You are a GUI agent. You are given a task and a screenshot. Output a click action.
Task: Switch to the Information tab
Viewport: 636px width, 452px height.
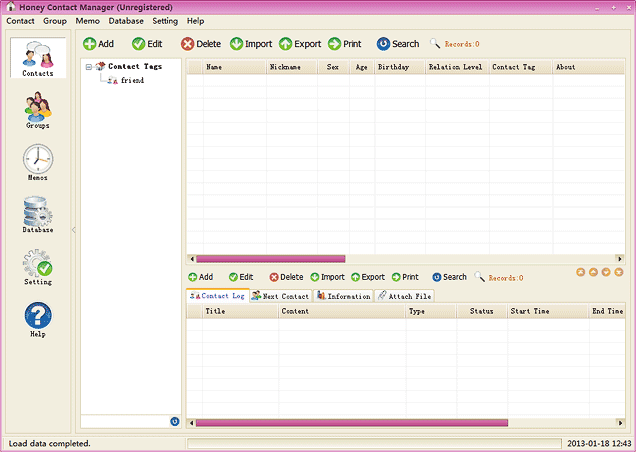(x=343, y=296)
